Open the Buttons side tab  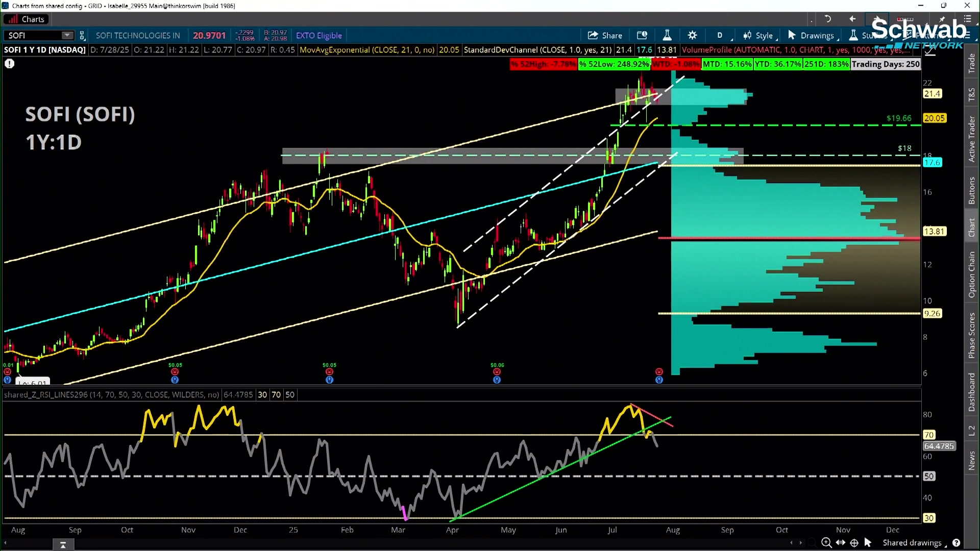[x=972, y=191]
